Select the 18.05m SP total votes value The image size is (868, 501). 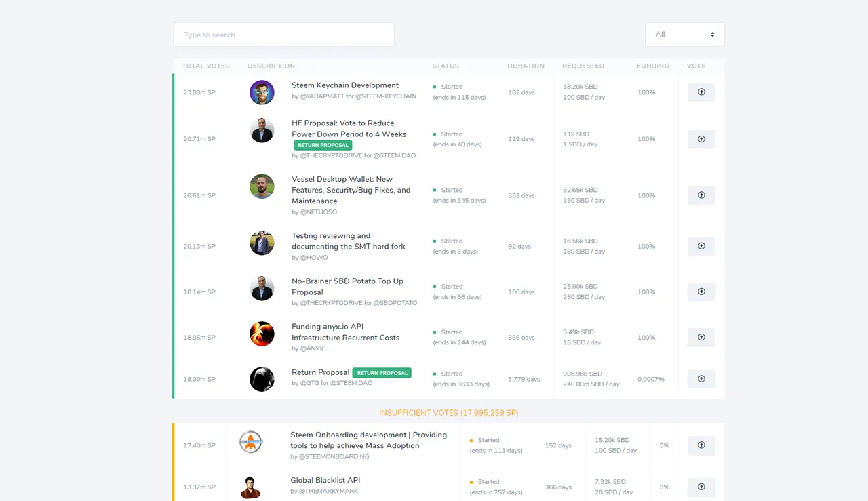click(x=199, y=337)
